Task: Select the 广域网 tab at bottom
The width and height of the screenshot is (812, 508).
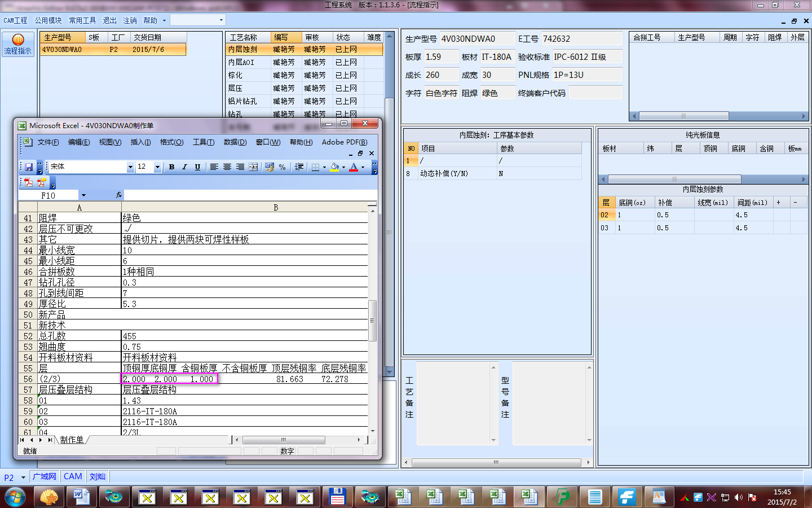Action: [45, 476]
